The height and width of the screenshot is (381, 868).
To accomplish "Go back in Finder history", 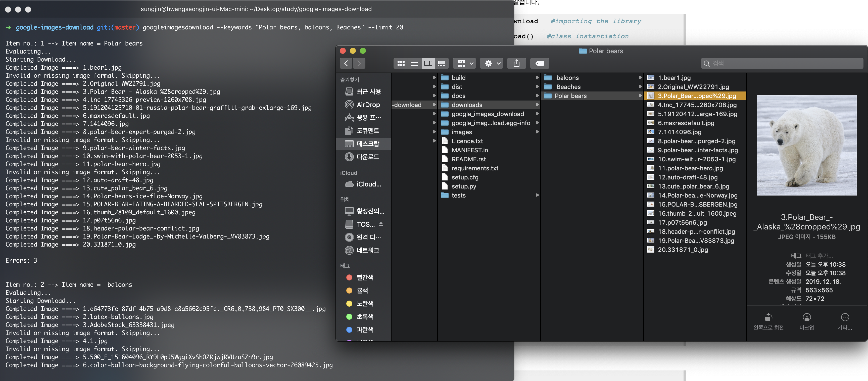I will pyautogui.click(x=346, y=63).
